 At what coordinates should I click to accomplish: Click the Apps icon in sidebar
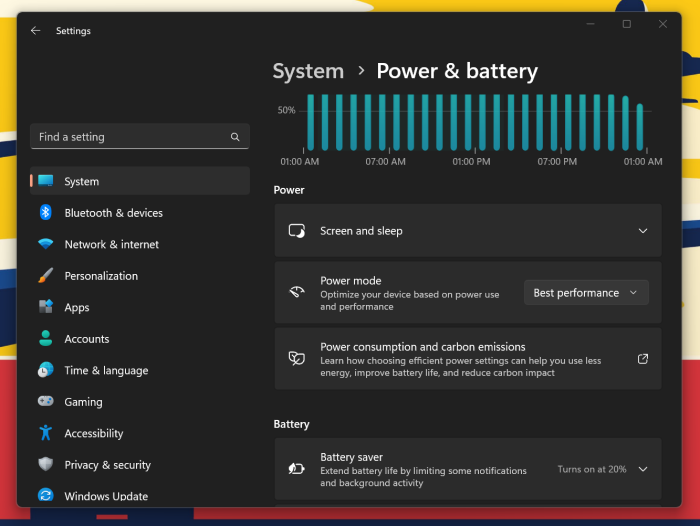point(46,307)
